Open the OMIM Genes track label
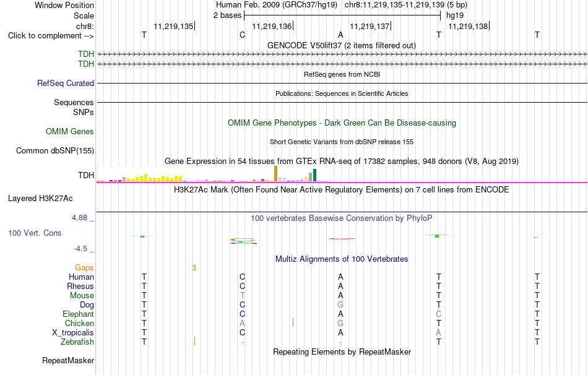Image resolution: width=588 pixels, height=375 pixels. pyautogui.click(x=70, y=132)
